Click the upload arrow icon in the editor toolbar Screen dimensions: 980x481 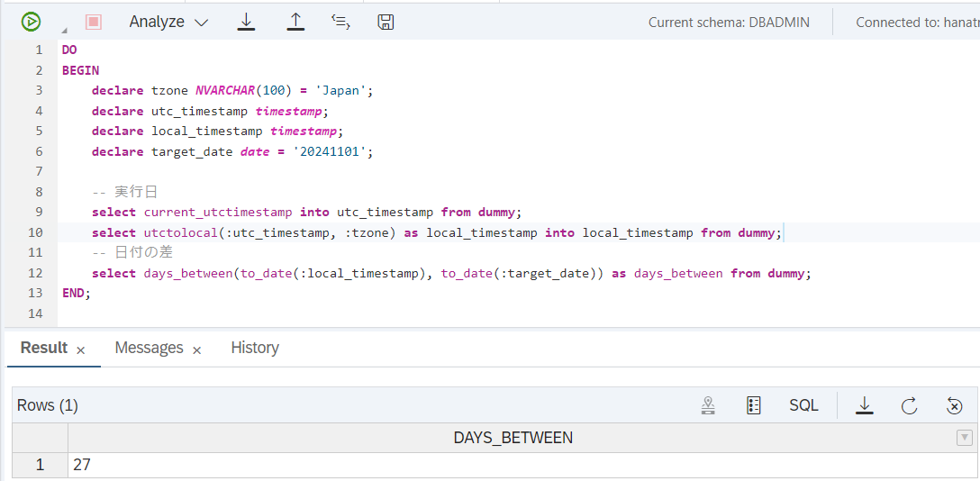click(x=295, y=22)
